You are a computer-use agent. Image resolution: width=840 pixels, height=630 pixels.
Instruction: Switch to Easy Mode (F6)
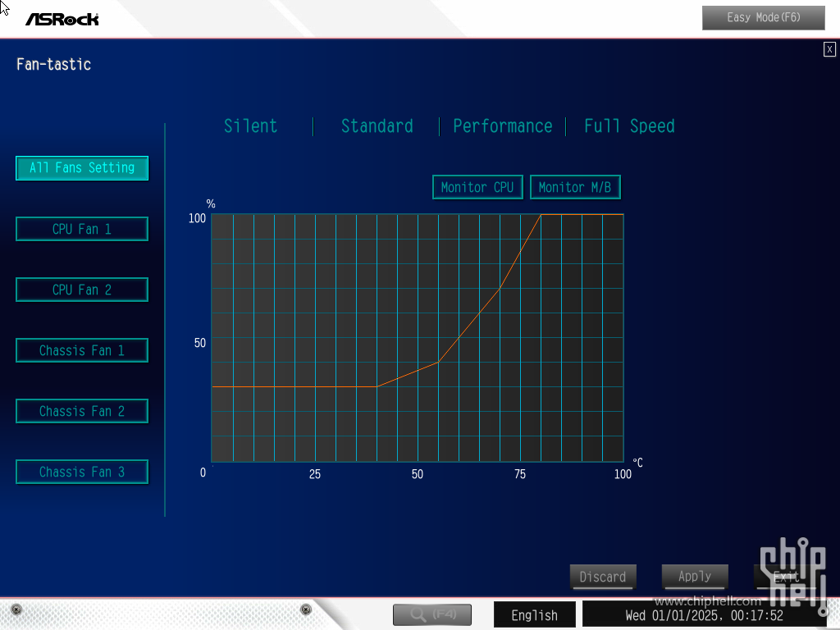click(x=764, y=18)
